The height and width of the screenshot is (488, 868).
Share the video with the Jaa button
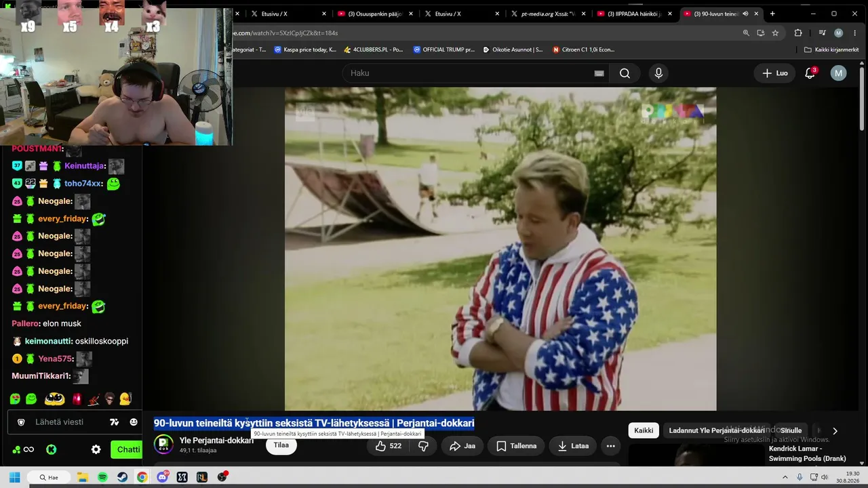pos(462,446)
